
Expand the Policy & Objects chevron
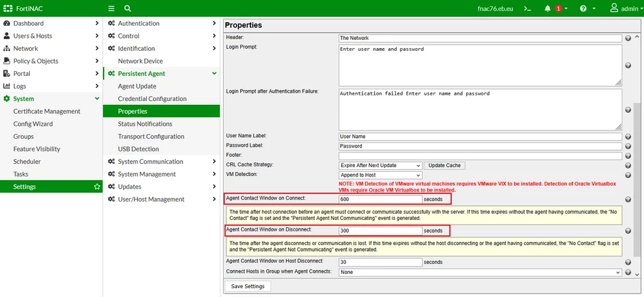tap(97, 61)
